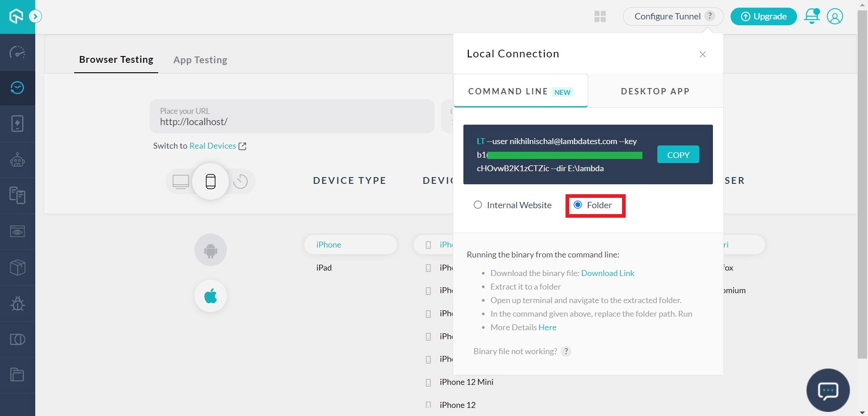868x416 pixels.
Task: Select the Apple logo device filter
Action: [x=210, y=296]
